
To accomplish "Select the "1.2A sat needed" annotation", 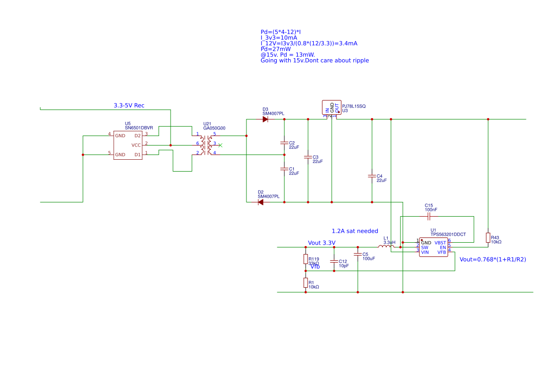I will pyautogui.click(x=355, y=231).
